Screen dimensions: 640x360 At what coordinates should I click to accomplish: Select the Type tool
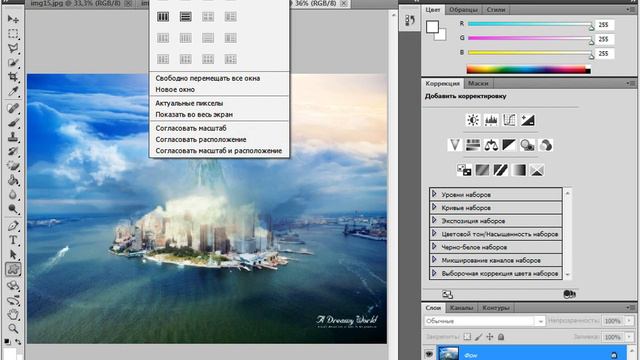[x=13, y=240]
